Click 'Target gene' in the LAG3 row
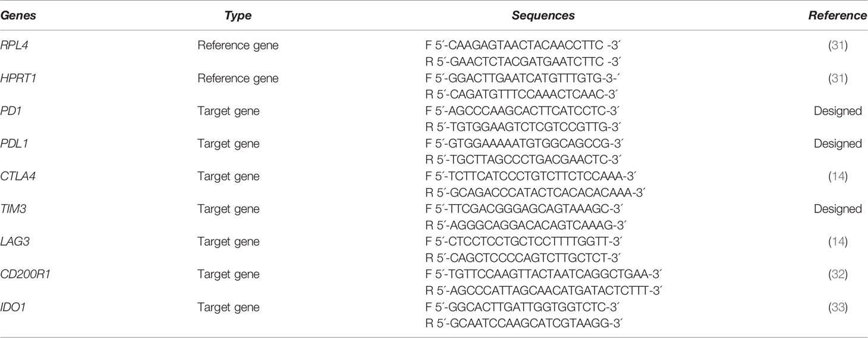 pyautogui.click(x=229, y=242)
